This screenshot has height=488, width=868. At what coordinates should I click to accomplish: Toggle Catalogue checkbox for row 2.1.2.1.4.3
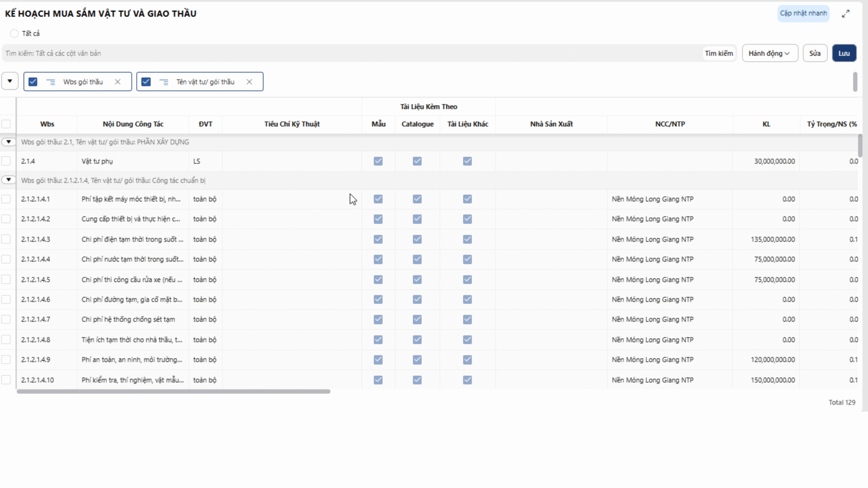[x=417, y=239]
